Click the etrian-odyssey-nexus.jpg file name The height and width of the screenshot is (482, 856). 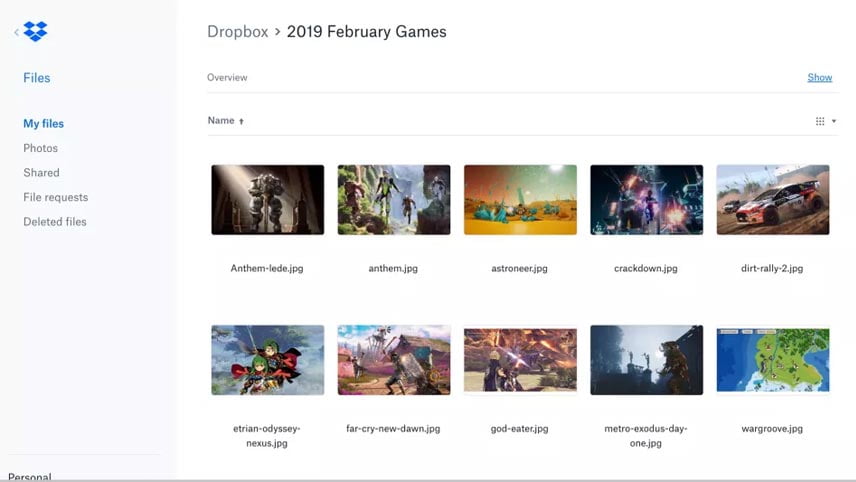coord(267,436)
